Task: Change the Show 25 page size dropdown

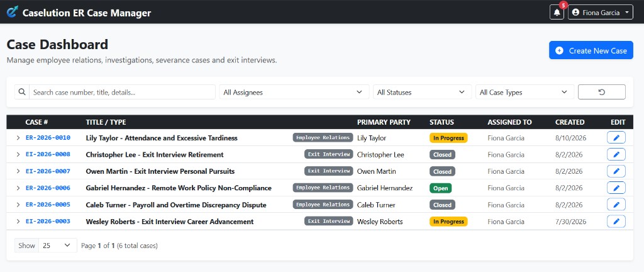Action: [x=57, y=246]
